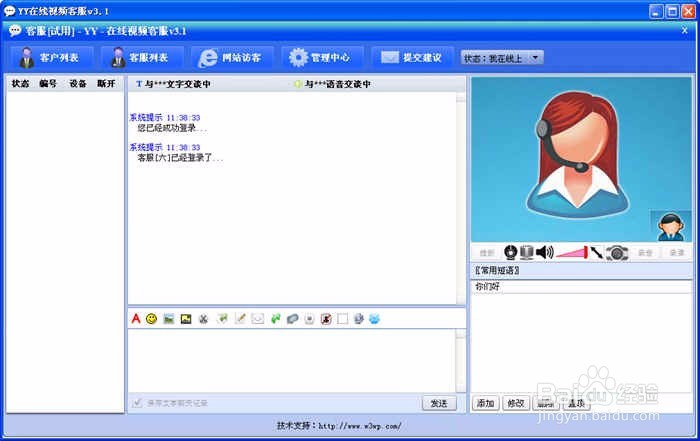700x441 pixels.
Task: Click the 状态 column header
Action: [x=21, y=83]
